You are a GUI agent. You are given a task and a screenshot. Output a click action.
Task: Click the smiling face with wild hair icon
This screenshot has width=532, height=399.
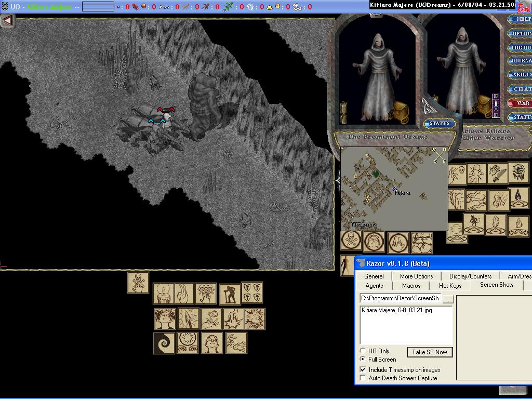tap(165, 319)
